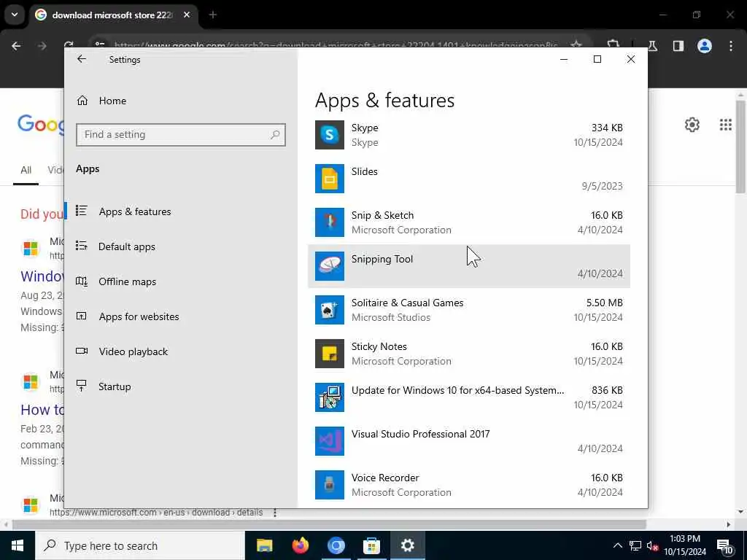
Task: Select Apps for websites in the sidebar
Action: (x=139, y=316)
